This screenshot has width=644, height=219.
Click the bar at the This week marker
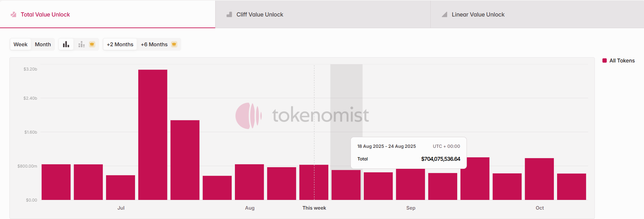tap(314, 182)
